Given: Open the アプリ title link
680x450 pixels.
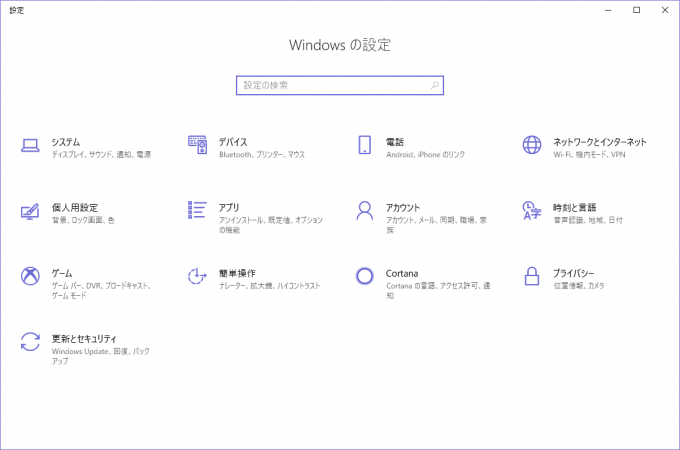Looking at the screenshot, I should pyautogui.click(x=229, y=208).
